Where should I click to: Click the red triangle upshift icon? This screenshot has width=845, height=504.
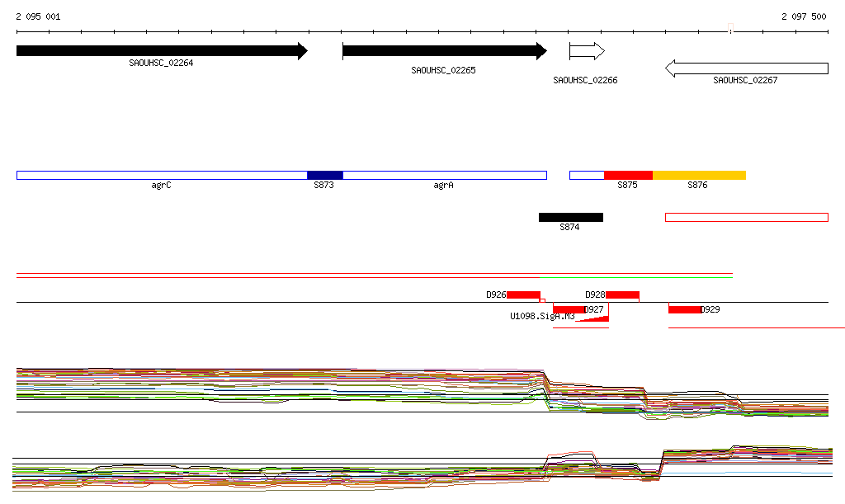[x=597, y=318]
